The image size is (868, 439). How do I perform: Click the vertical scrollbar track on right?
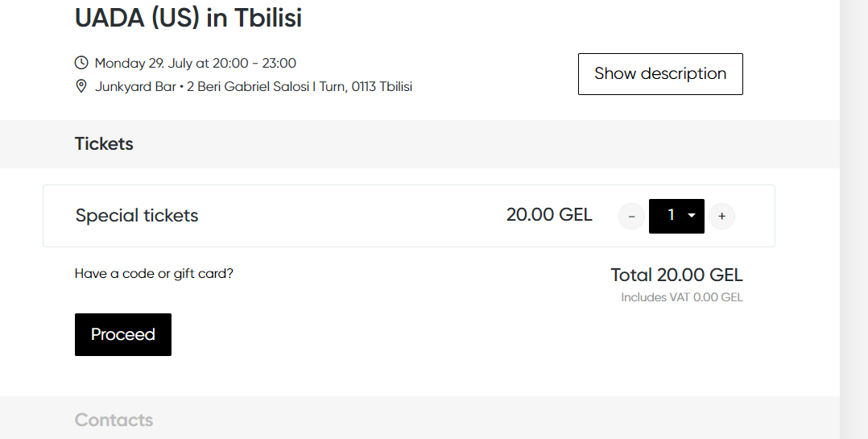(x=854, y=219)
